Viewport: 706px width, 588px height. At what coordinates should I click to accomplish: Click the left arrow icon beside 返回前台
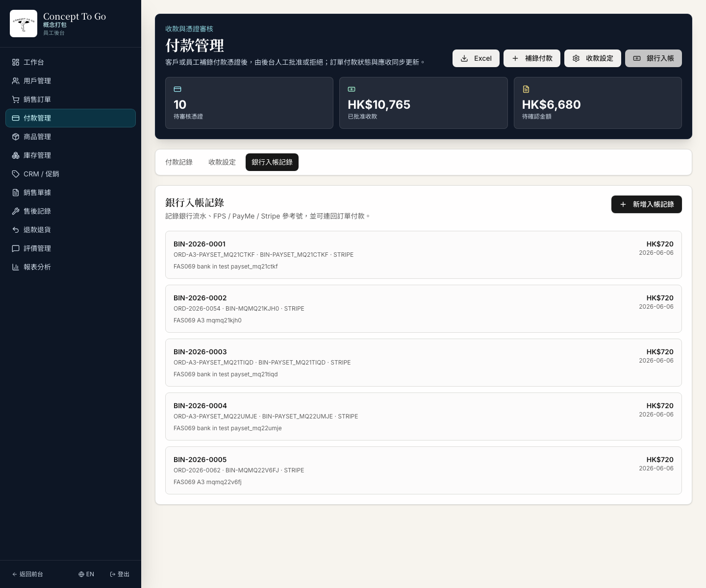(x=15, y=574)
